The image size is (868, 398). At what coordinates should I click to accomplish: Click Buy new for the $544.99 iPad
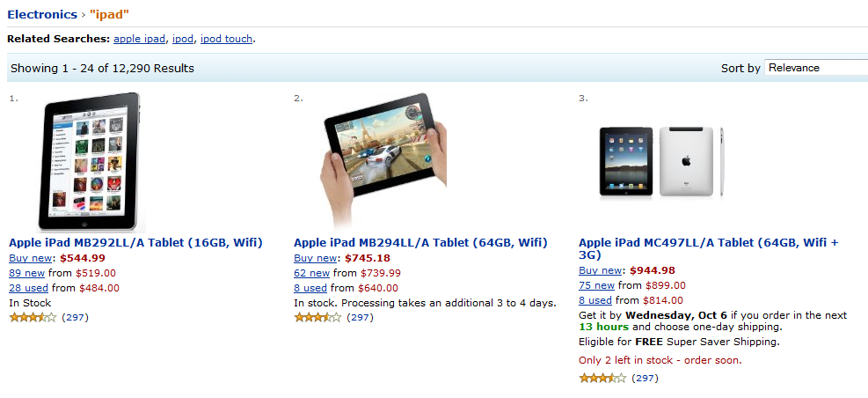click(31, 258)
